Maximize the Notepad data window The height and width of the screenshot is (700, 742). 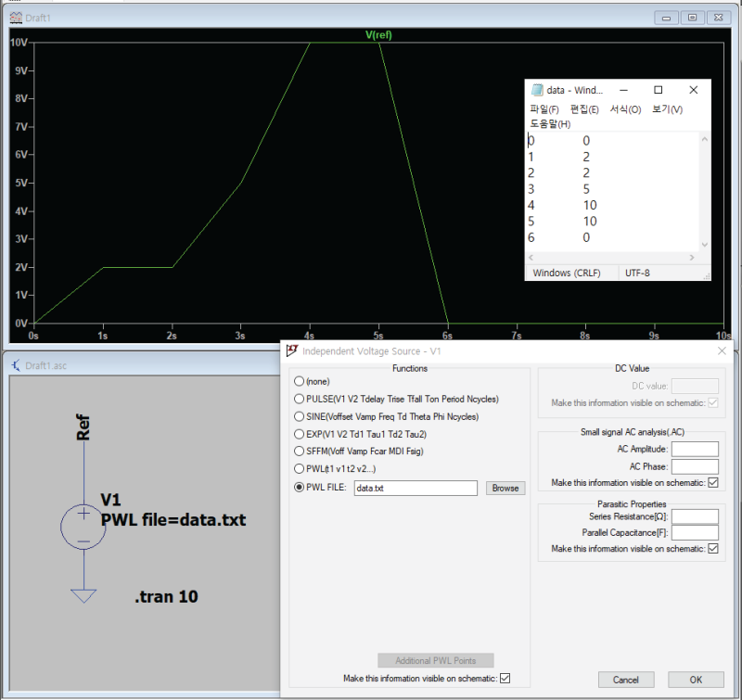tap(658, 90)
